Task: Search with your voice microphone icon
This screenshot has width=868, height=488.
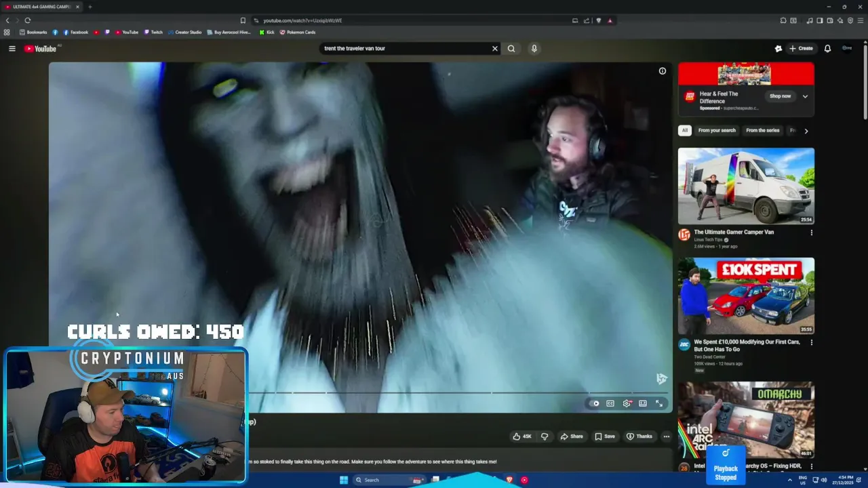Action: tap(534, 49)
